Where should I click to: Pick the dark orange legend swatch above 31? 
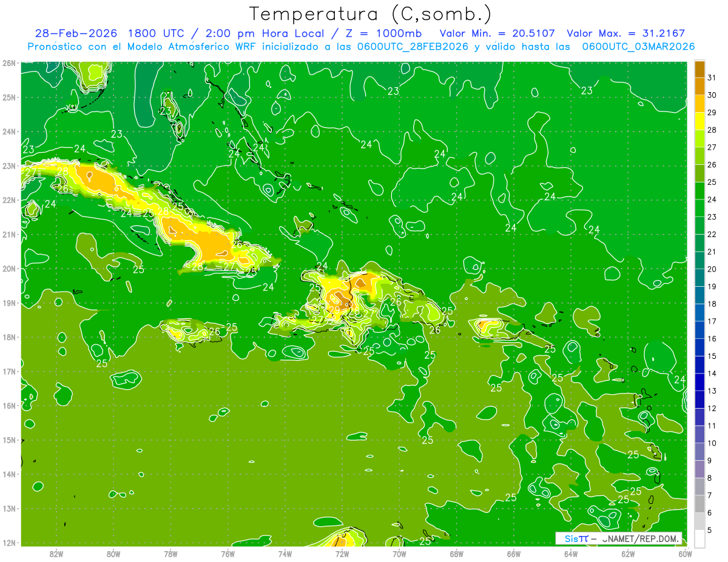[x=699, y=69]
